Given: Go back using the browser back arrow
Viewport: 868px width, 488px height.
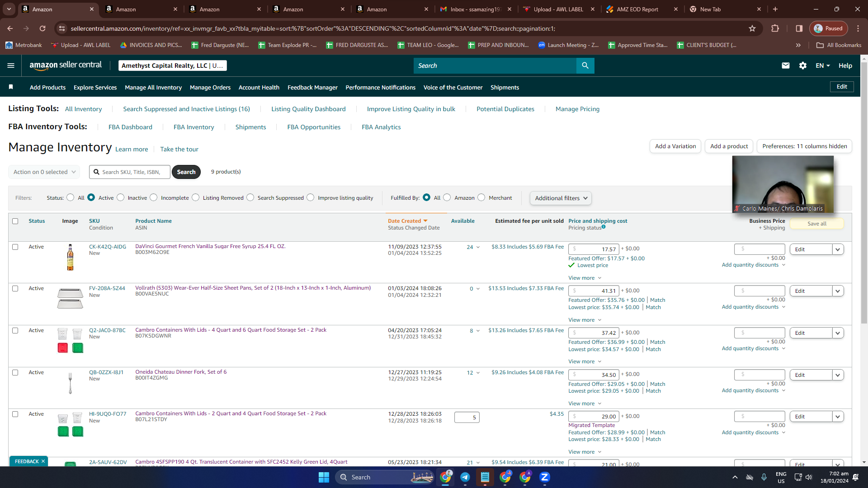Looking at the screenshot, I should click(x=10, y=28).
